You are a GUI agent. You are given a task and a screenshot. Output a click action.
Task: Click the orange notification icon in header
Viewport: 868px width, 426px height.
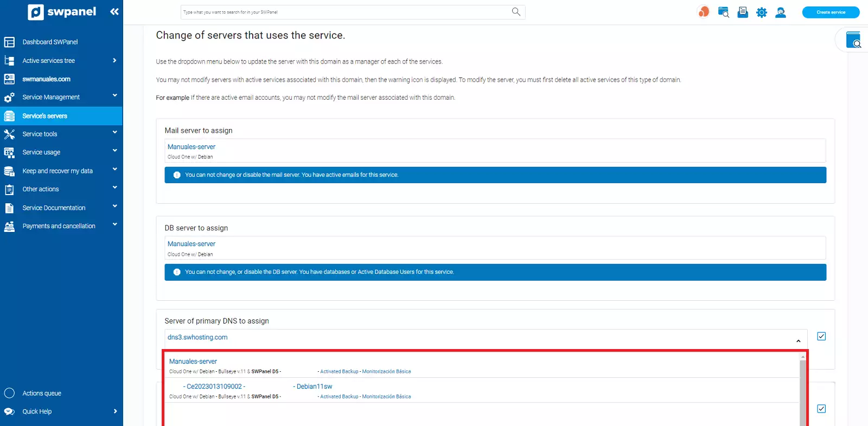pos(704,12)
